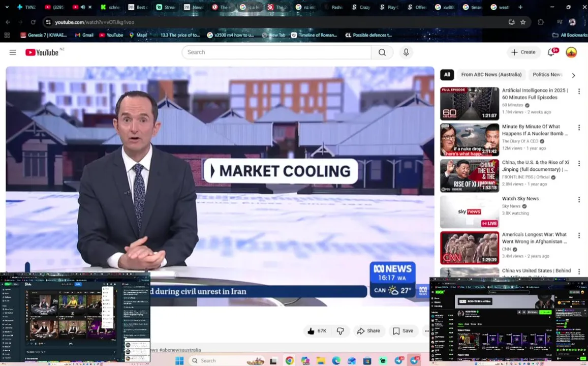Image resolution: width=588 pixels, height=366 pixels.
Task: Share the video
Action: point(368,331)
